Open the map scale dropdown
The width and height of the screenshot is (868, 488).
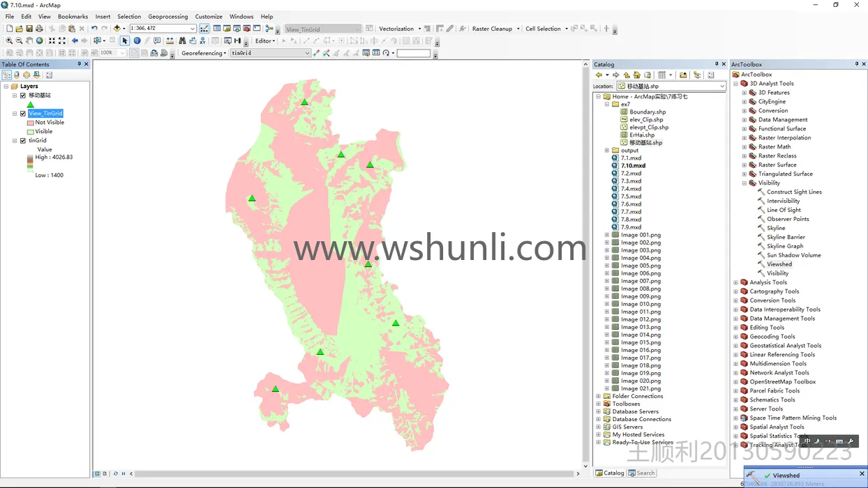pyautogui.click(x=193, y=29)
